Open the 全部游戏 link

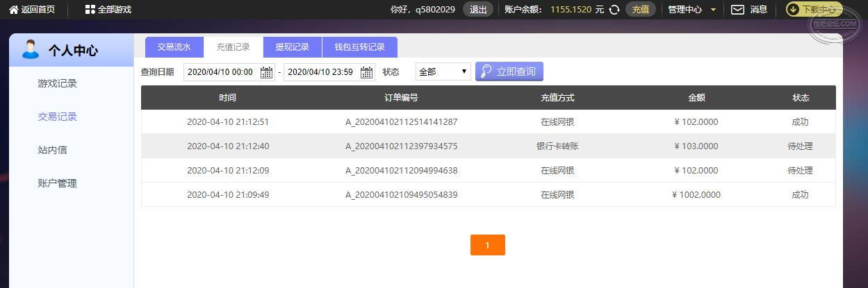[x=115, y=10]
